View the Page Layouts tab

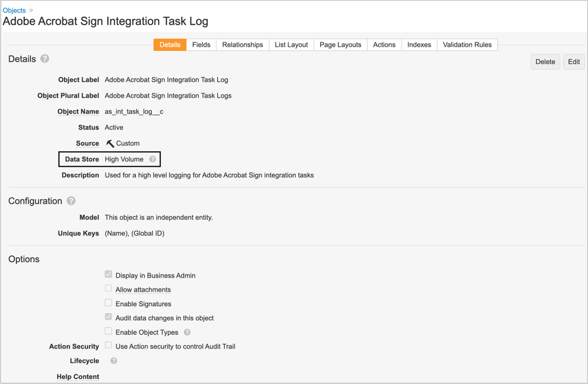340,44
